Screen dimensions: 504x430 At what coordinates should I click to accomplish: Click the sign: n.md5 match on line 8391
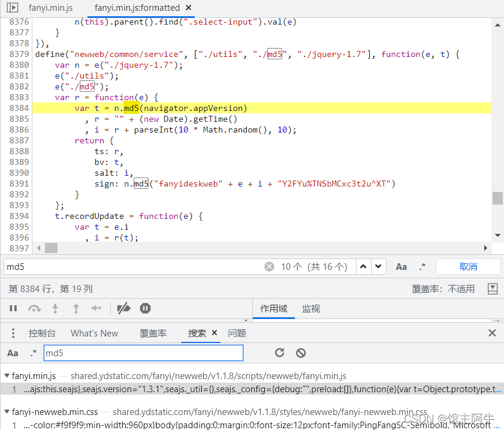(141, 184)
